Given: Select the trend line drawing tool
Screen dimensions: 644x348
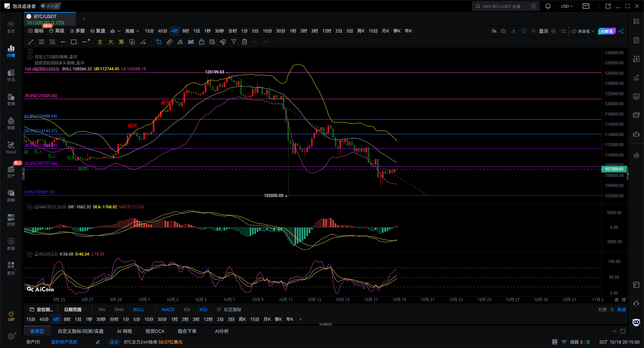Looking at the screenshot, I should click(x=31, y=42).
